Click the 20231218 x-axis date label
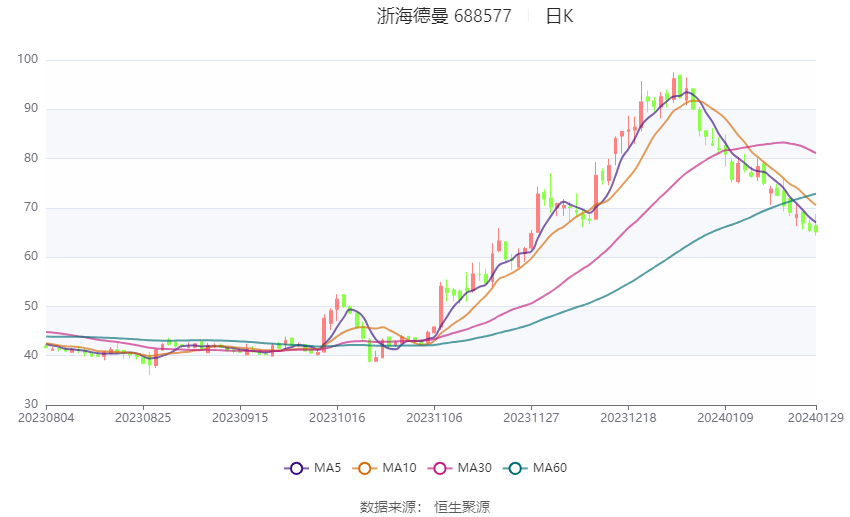 628,418
